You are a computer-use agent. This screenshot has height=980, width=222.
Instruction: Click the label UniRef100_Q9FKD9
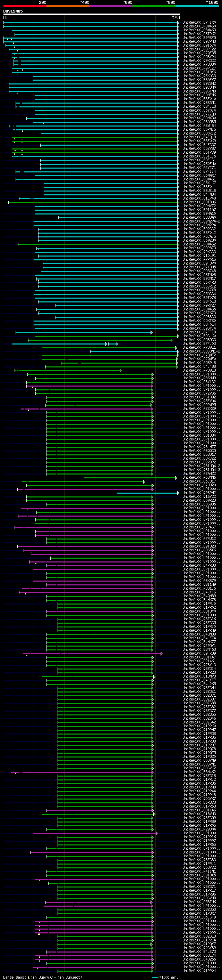click(199, 654)
